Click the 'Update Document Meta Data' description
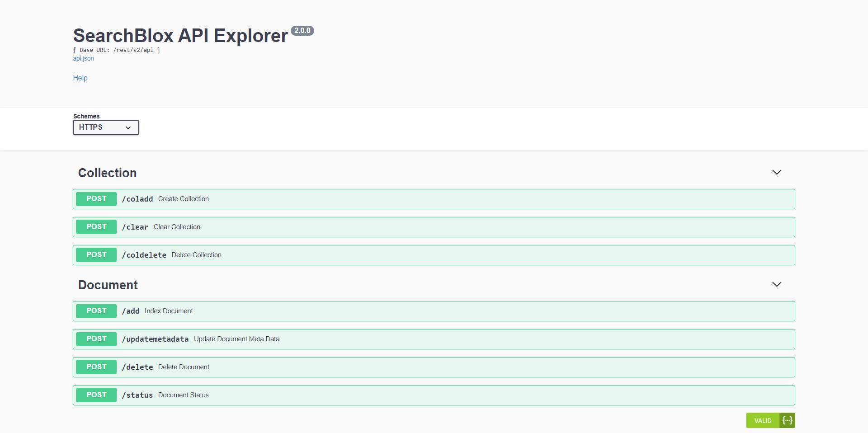The width and height of the screenshot is (868, 433). click(237, 339)
